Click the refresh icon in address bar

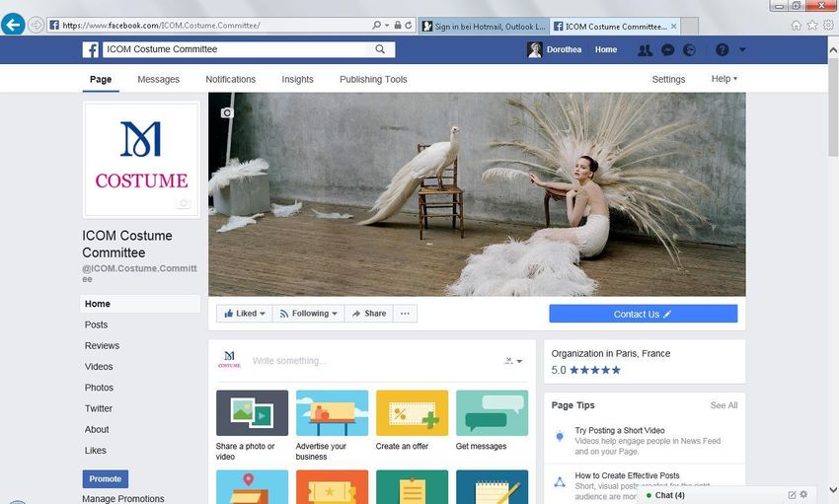click(409, 25)
